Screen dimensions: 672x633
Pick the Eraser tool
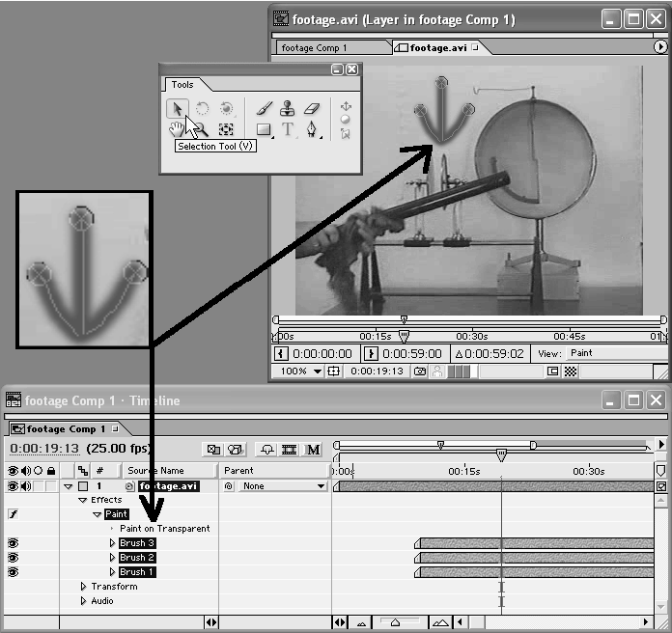point(312,109)
